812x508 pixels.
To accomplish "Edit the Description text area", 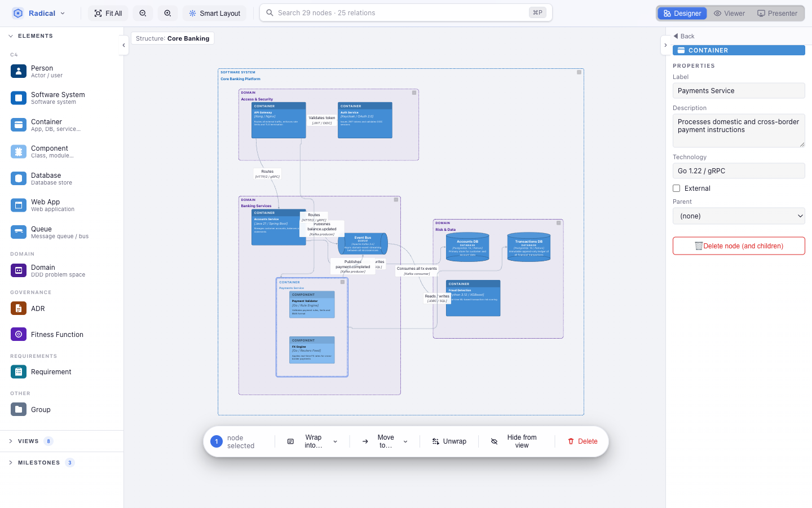I will coord(739,131).
